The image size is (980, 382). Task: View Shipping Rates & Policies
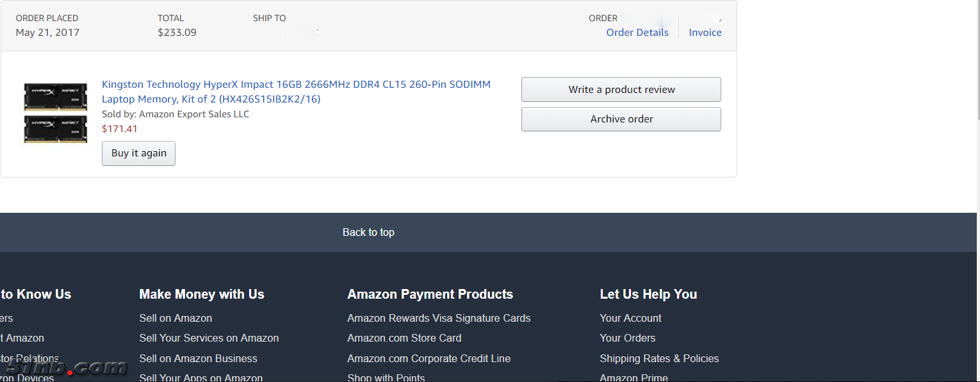click(659, 358)
